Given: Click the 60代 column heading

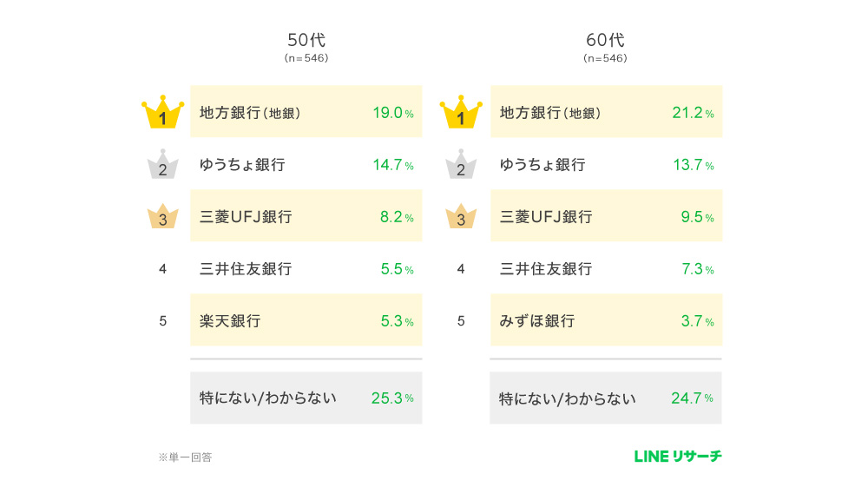Looking at the screenshot, I should click(x=605, y=40).
